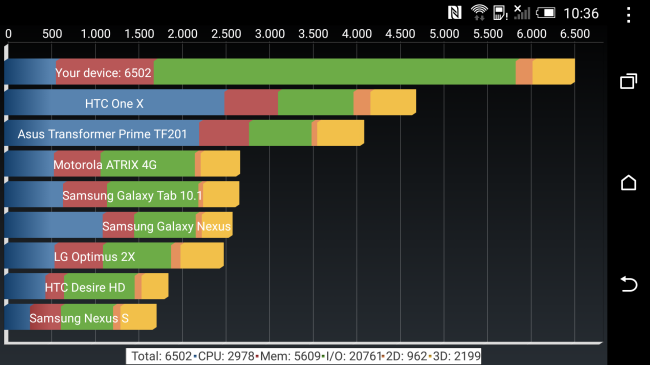
Task: Tap the red Mem segment of HTC One X
Action: pyautogui.click(x=251, y=102)
